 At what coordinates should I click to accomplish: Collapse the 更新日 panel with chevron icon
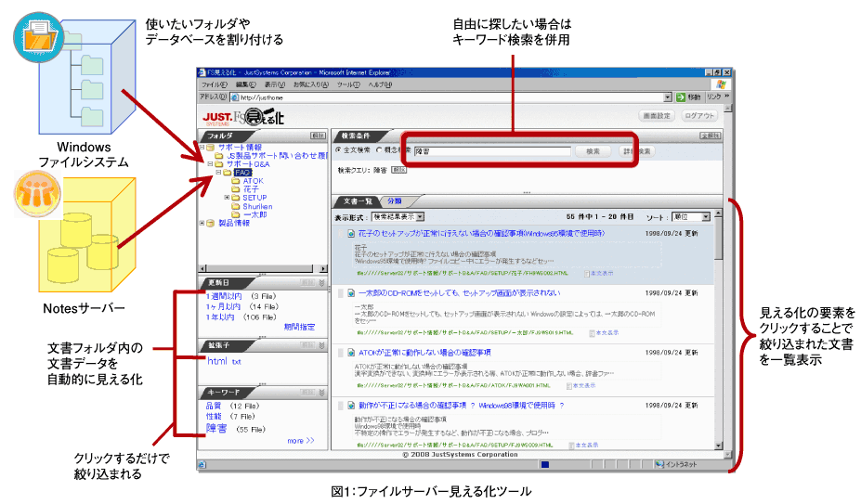coord(321,283)
